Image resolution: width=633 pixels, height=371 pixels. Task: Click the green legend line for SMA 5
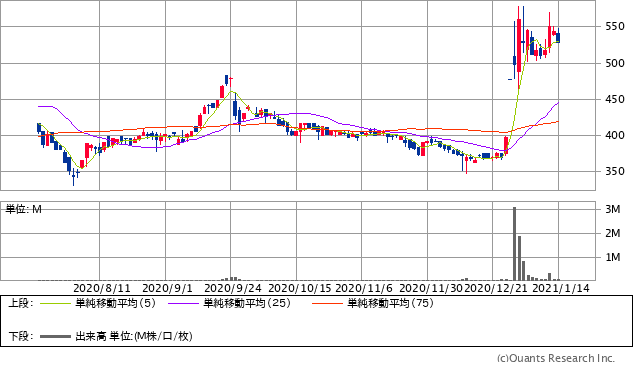[56, 303]
